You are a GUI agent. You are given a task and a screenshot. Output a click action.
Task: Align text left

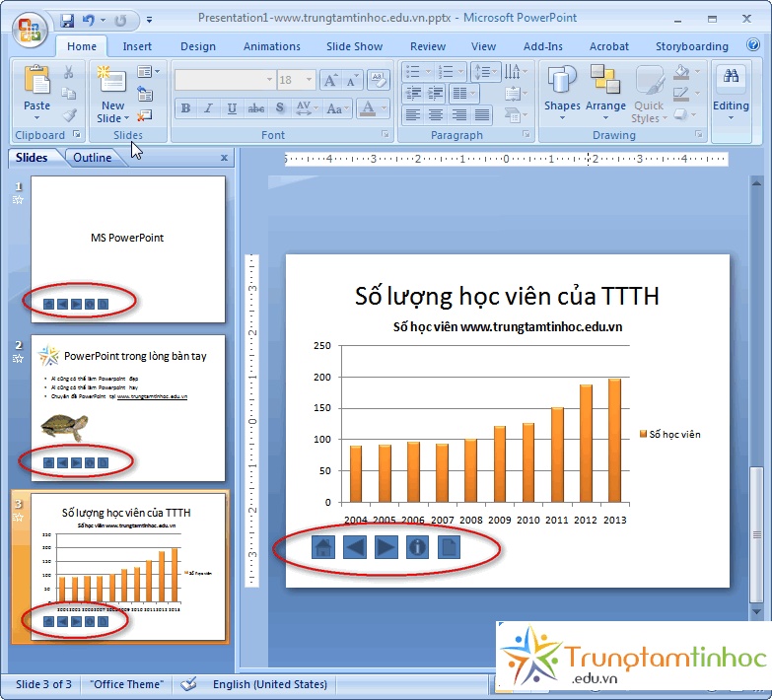413,115
